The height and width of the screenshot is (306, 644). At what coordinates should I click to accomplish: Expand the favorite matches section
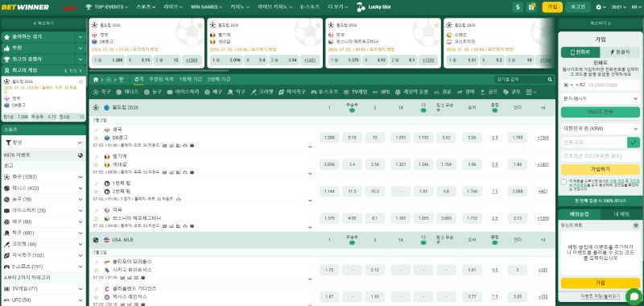[x=80, y=37]
